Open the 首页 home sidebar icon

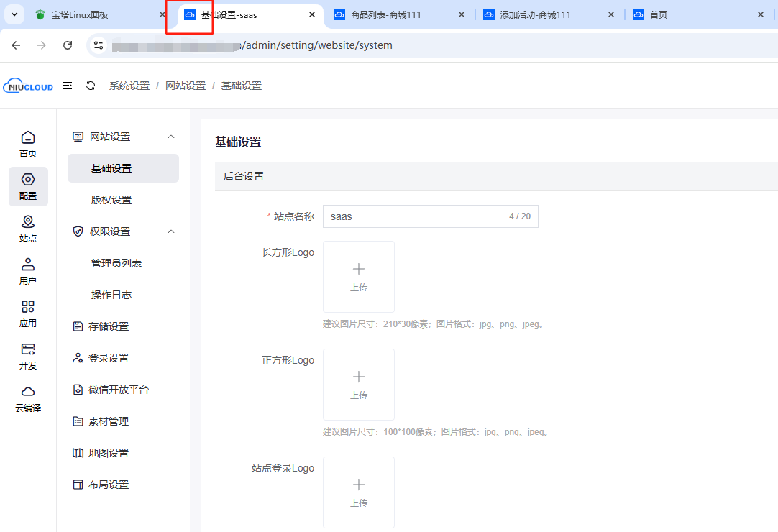[x=28, y=144]
